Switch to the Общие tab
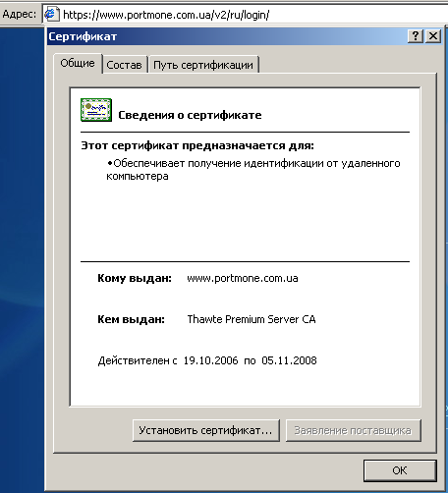This screenshot has width=448, height=493. pyautogui.click(x=78, y=63)
